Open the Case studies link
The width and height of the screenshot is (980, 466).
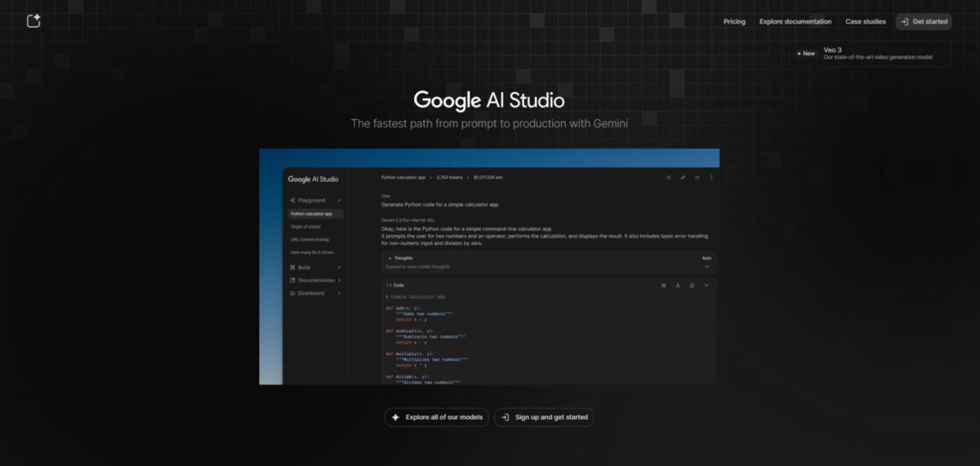click(865, 21)
